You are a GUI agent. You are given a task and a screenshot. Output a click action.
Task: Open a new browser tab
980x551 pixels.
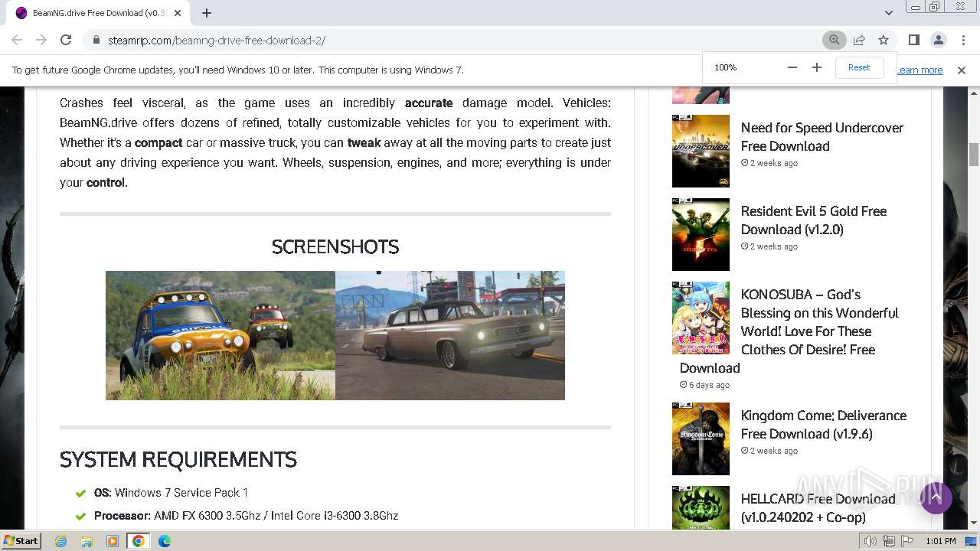[x=207, y=13]
